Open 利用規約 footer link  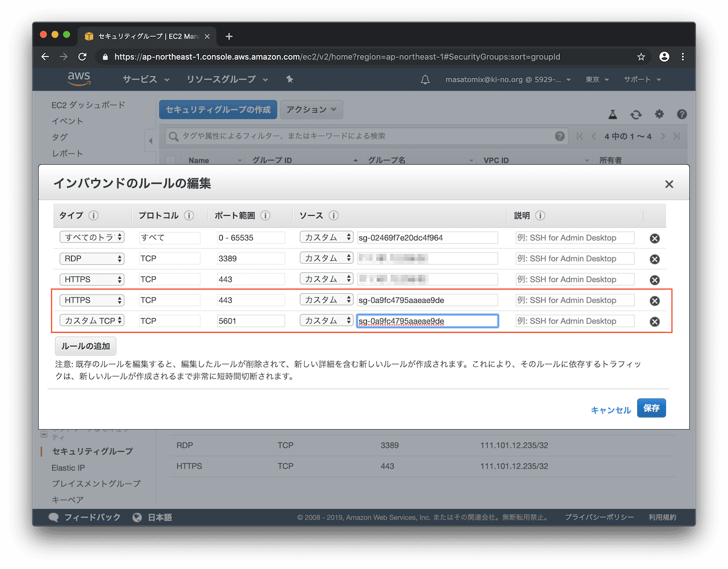tap(662, 518)
